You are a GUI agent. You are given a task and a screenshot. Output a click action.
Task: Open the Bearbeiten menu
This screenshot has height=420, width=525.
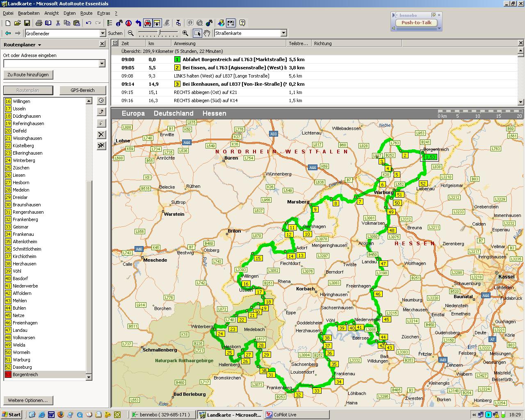[x=29, y=13]
